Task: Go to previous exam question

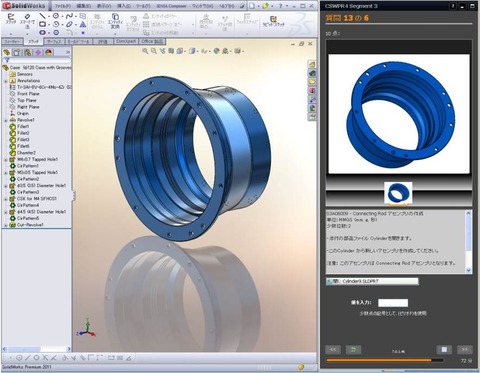Action: [x=333, y=349]
